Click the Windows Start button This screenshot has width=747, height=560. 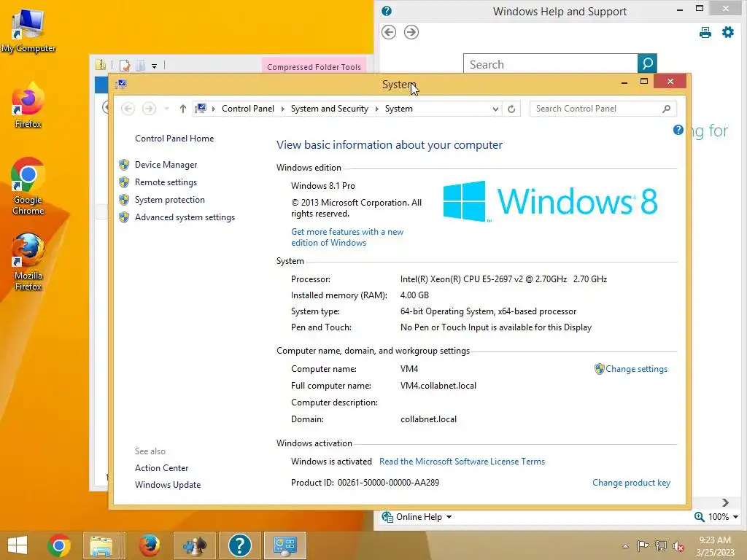[x=18, y=545]
